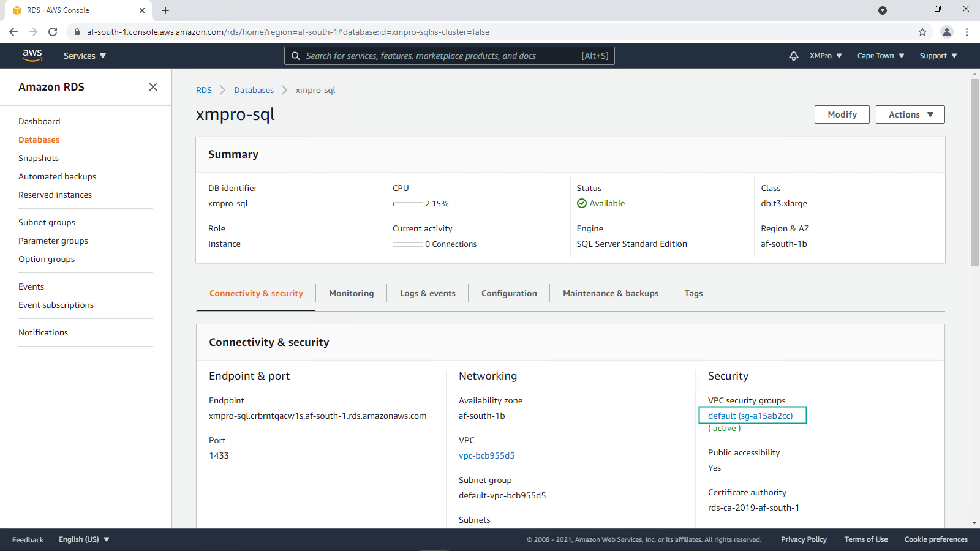The width and height of the screenshot is (980, 551).
Task: Select Databases in the sidebar
Action: coord(39,140)
